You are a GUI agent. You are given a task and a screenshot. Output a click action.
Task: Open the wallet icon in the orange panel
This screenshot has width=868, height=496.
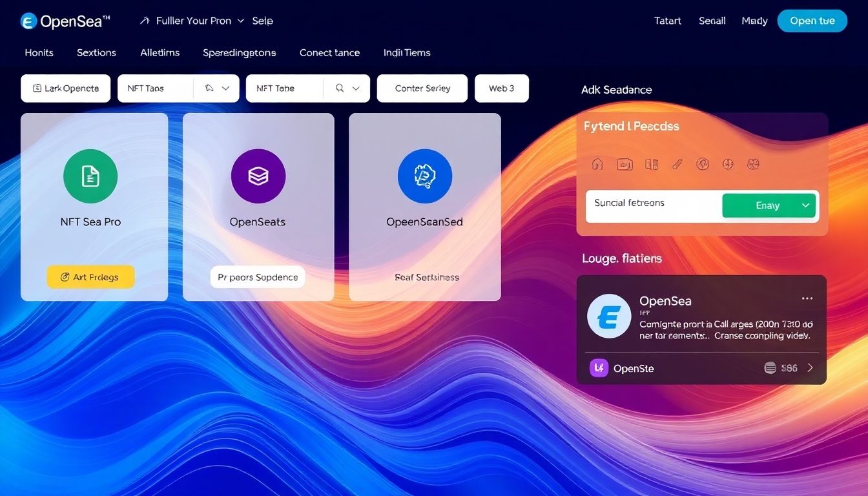625,165
